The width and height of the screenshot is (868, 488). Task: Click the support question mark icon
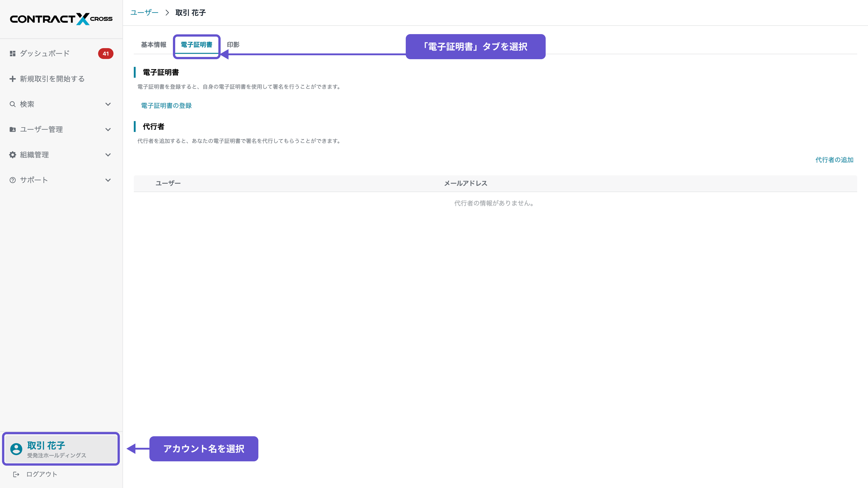12,180
